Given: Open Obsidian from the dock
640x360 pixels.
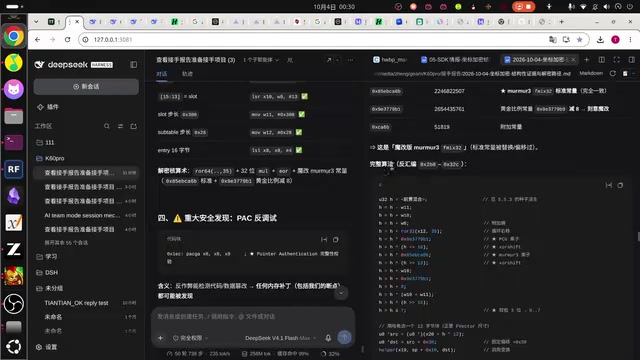Looking at the screenshot, I should 13,196.
